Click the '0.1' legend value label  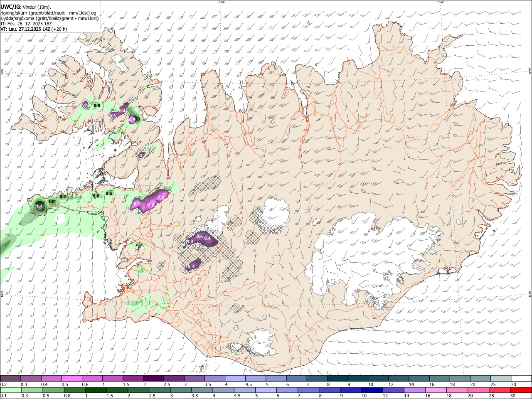point(3,396)
